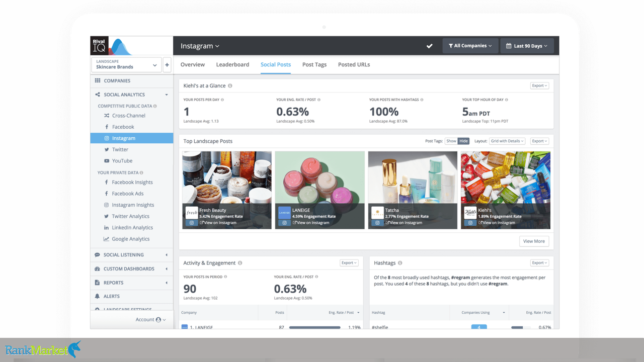Viewport: 644px width, 362px height.
Task: Click the Instagram Insights icon
Action: (107, 205)
